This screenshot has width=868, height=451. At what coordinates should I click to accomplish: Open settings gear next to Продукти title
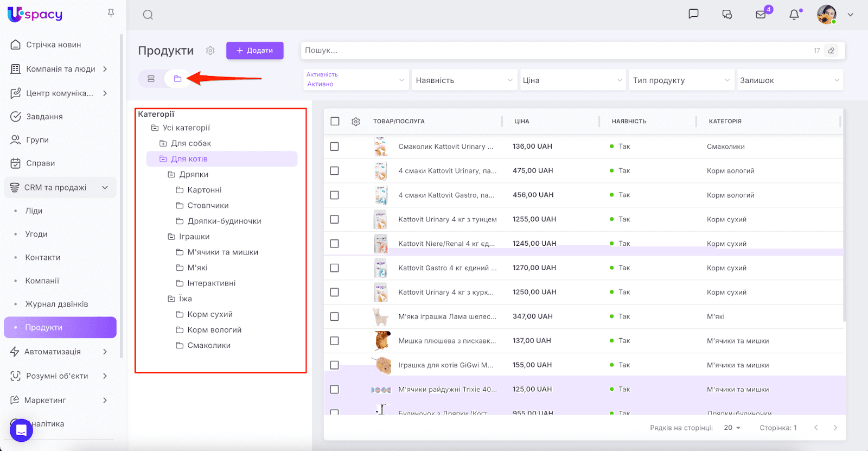pos(210,50)
